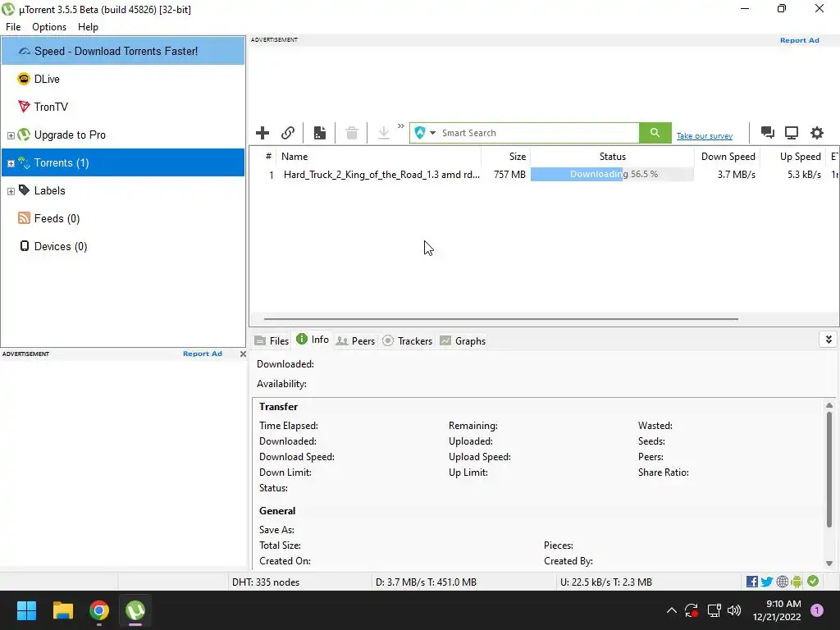This screenshot has height=630, width=840.
Task: Expand the Torrents (1) tree node
Action: (x=11, y=163)
